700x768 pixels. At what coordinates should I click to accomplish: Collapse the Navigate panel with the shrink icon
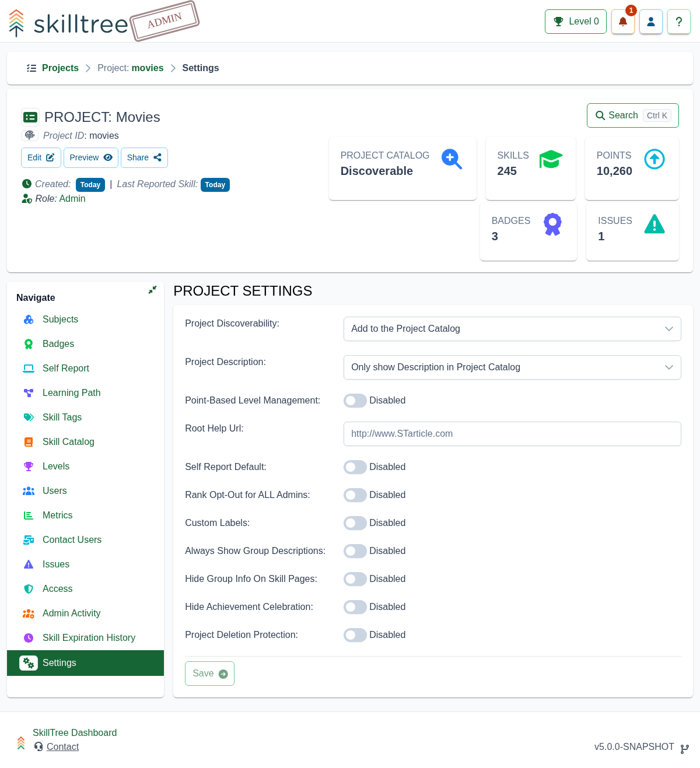click(x=152, y=290)
